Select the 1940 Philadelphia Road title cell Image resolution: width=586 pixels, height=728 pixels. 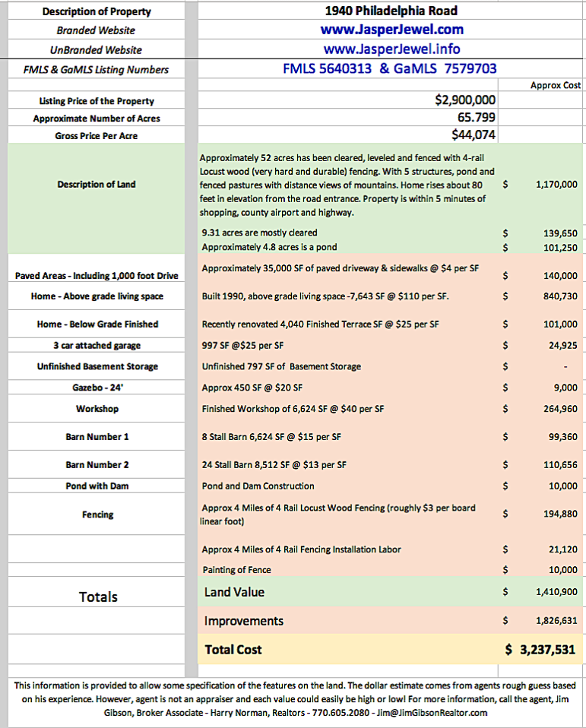click(x=391, y=11)
